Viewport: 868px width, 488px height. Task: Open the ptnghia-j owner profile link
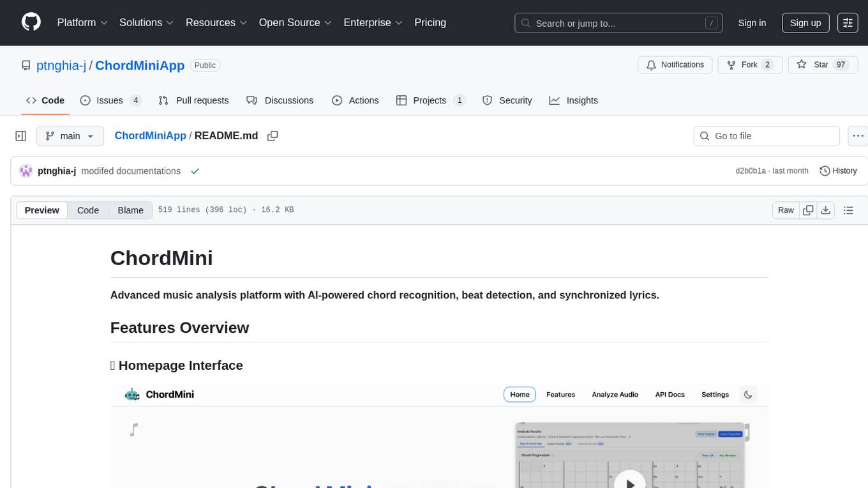(61, 65)
